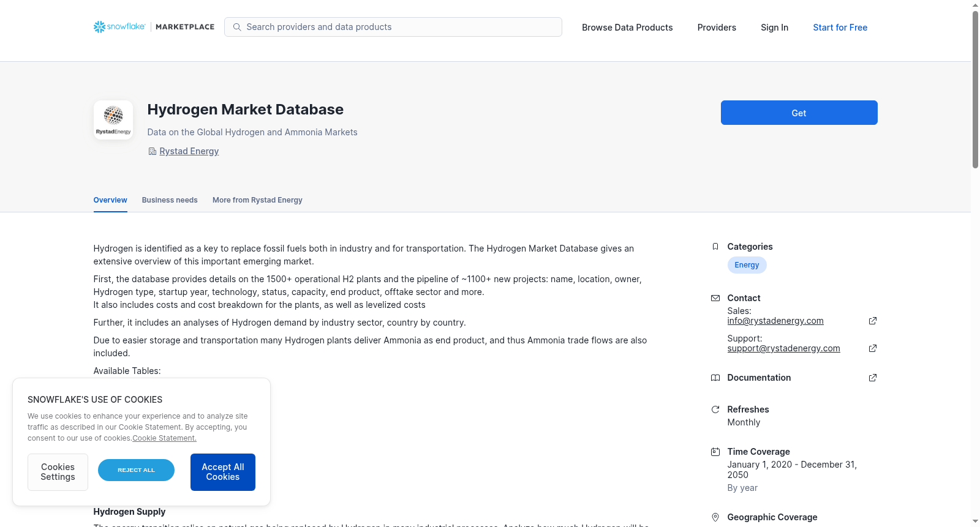Open the Sign In page

click(774, 28)
